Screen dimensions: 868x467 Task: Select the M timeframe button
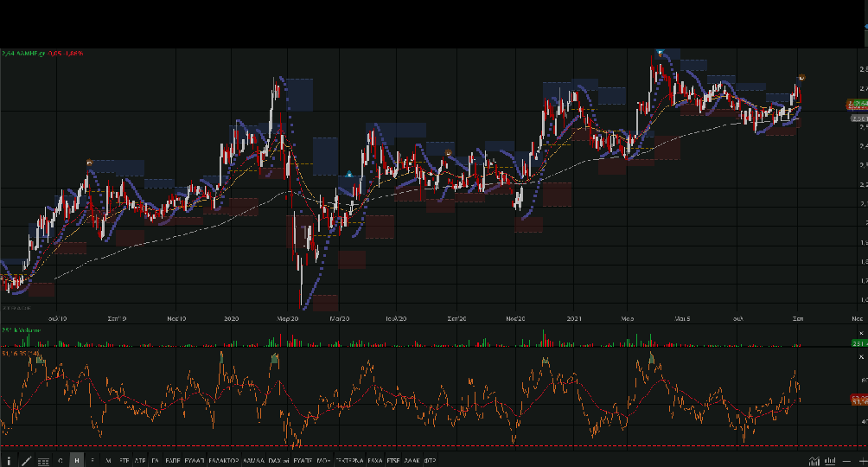click(x=108, y=461)
